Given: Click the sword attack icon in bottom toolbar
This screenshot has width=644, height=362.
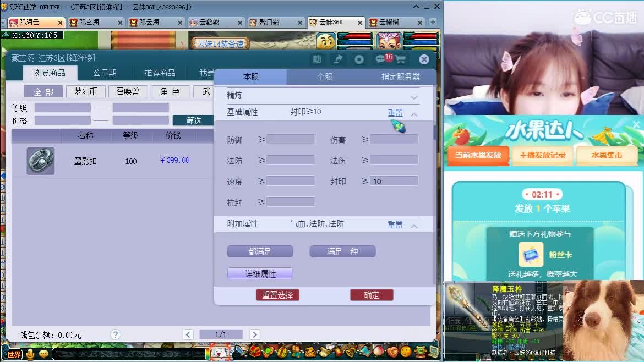Looking at the screenshot, I should pyautogui.click(x=241, y=352).
